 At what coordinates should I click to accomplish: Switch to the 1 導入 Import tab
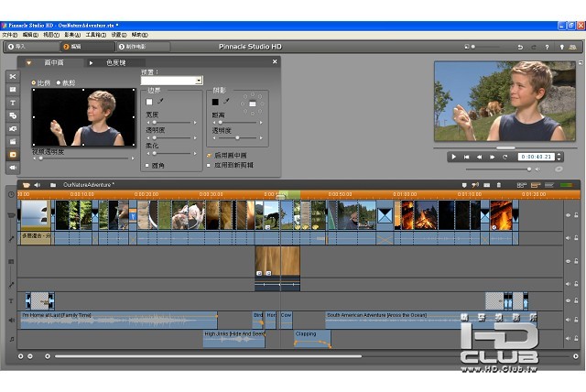[x=32, y=47]
